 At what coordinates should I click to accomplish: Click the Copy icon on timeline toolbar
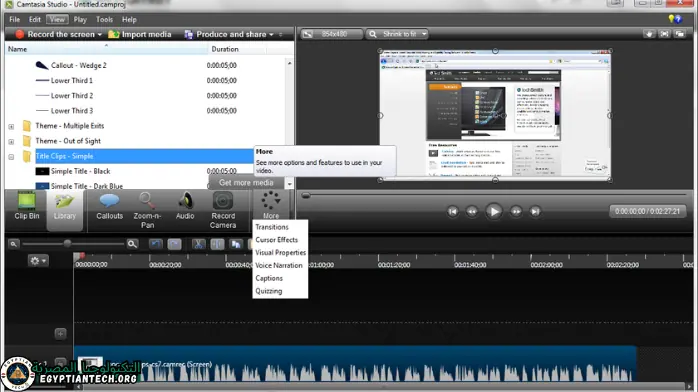click(x=236, y=244)
